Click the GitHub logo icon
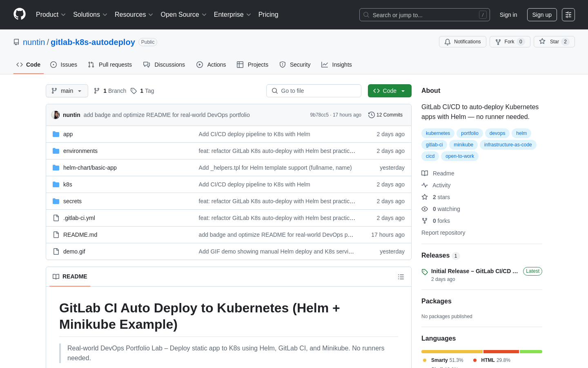This screenshot has height=368, width=588. [x=20, y=14]
